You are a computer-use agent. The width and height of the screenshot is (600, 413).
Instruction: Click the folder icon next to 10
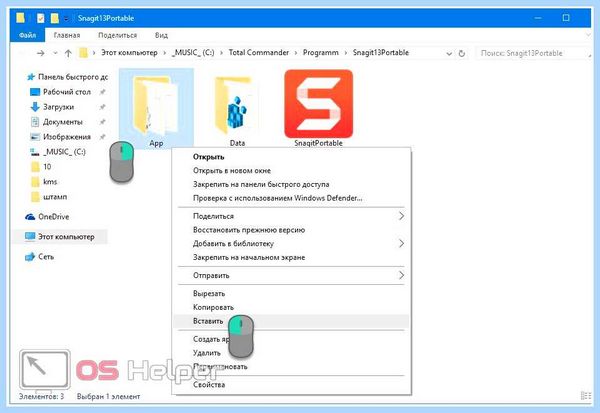(35, 167)
